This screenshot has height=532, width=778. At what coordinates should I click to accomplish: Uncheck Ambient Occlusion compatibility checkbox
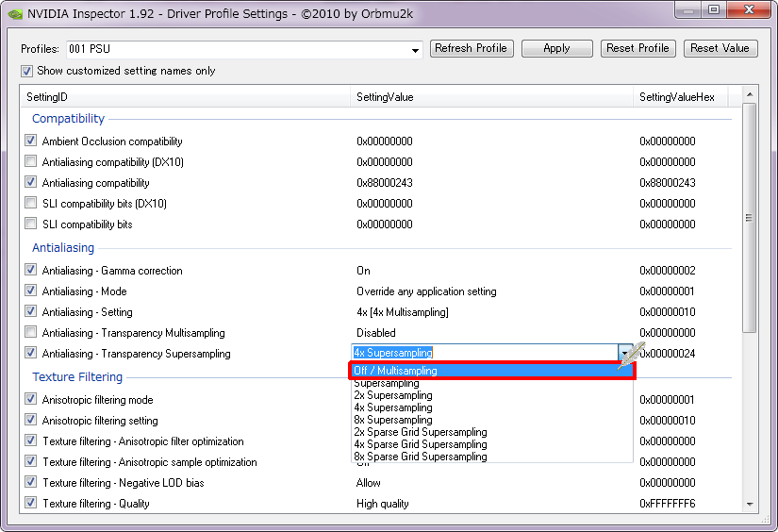click(x=31, y=141)
